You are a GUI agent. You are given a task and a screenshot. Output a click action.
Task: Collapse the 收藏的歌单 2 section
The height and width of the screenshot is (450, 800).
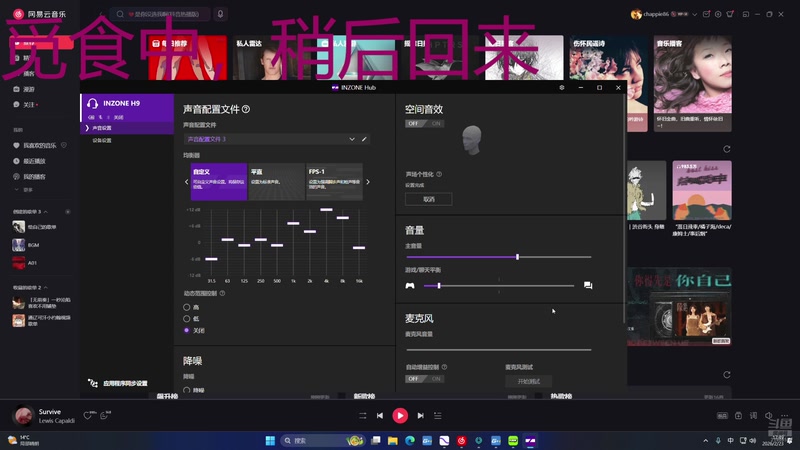(45, 288)
